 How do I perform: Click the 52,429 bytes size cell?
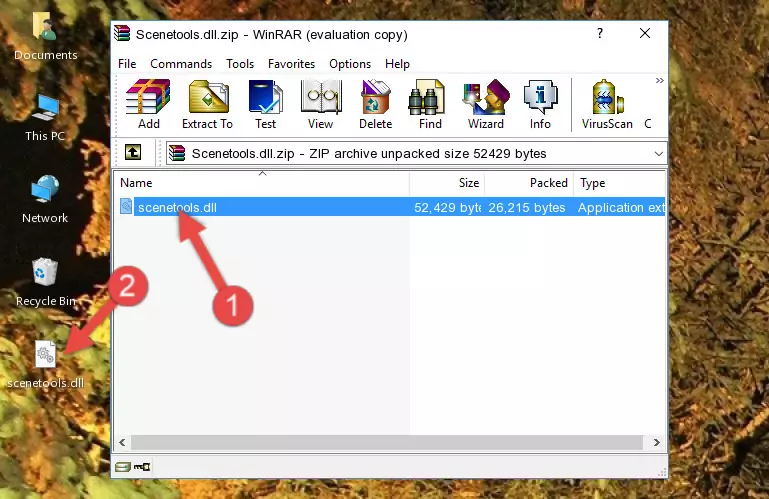(447, 208)
